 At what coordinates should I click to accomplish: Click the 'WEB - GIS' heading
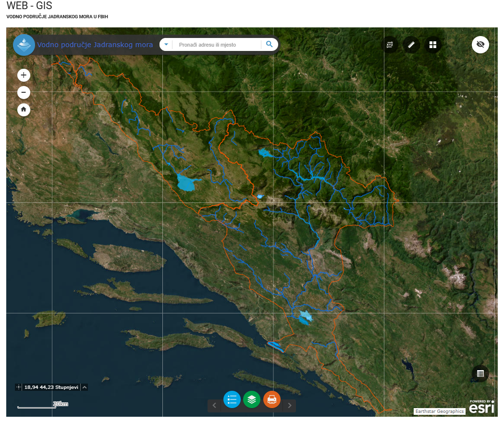click(29, 5)
